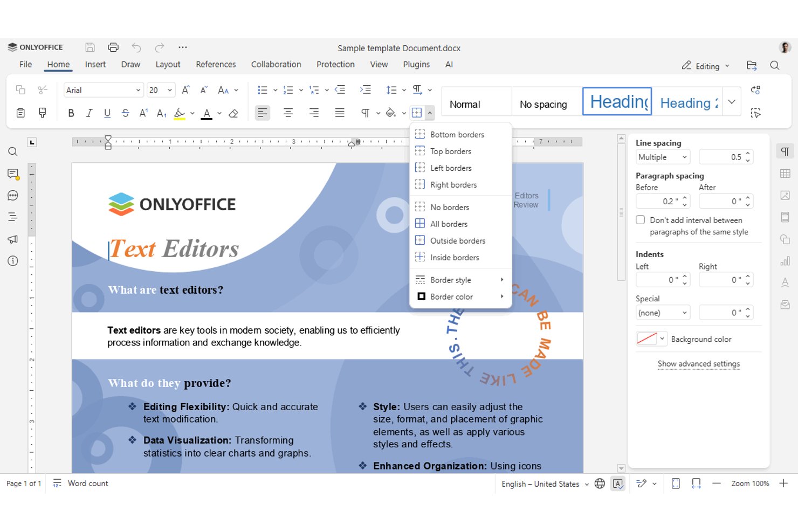
Task: Enable don't add interval between paragraphs checkbox
Action: click(x=641, y=220)
